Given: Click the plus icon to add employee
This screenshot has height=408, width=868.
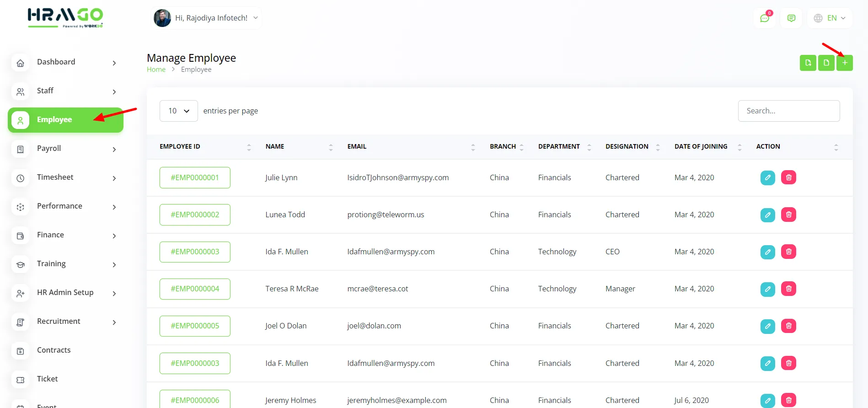Looking at the screenshot, I should click(844, 63).
